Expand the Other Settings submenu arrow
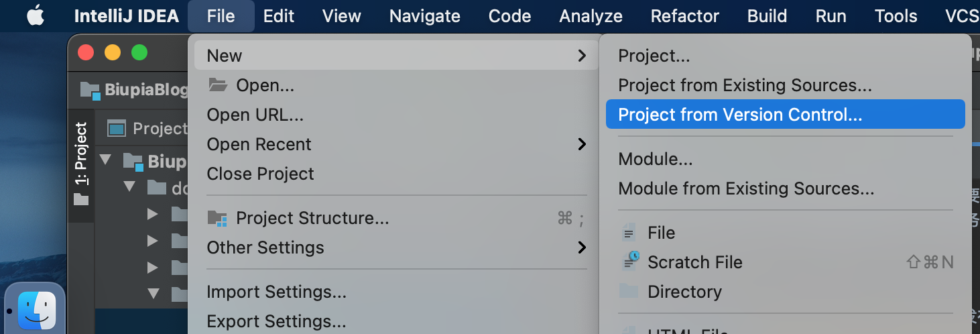This screenshot has height=334, width=980. click(x=582, y=247)
